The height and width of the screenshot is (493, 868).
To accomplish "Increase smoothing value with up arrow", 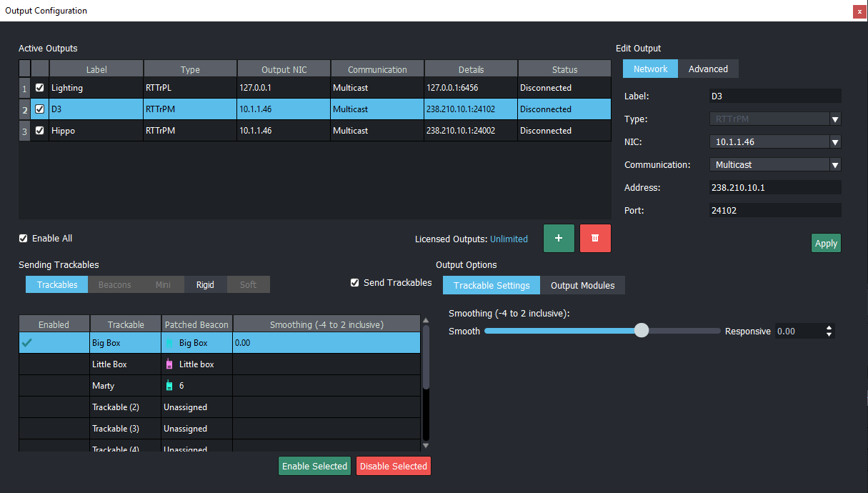I will (829, 328).
